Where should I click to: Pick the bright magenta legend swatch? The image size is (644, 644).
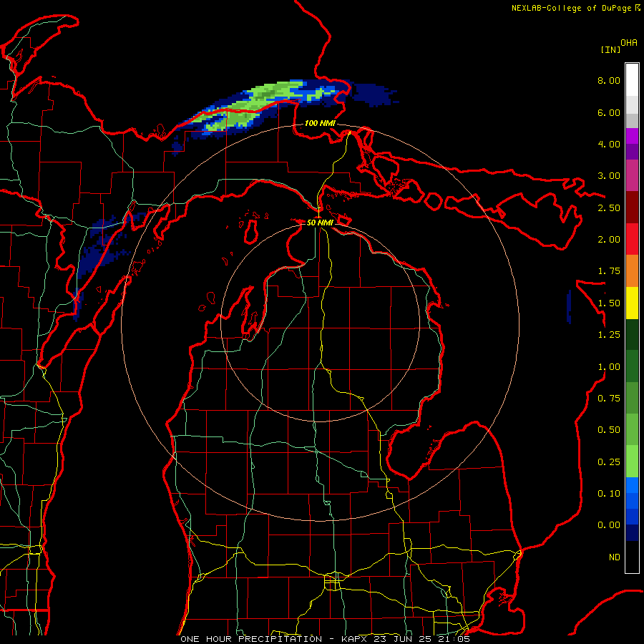632,136
